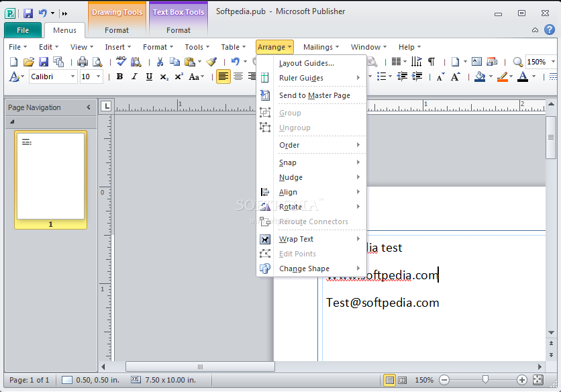Open the Calibri font name dropdown
561x392 pixels.
(x=72, y=77)
